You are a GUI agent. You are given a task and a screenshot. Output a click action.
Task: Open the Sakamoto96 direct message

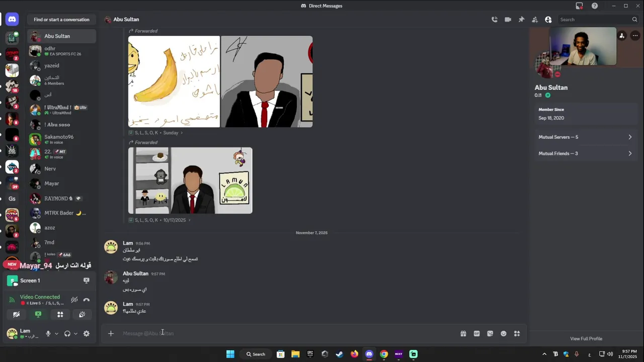point(61,139)
